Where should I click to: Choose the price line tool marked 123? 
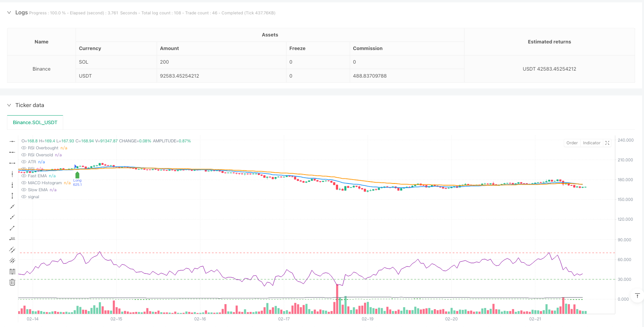coord(12,239)
